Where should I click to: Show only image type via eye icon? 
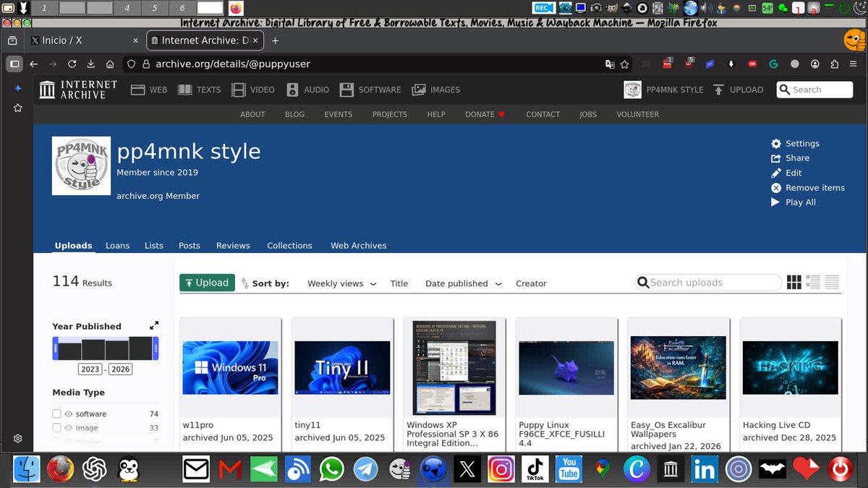tap(69, 428)
